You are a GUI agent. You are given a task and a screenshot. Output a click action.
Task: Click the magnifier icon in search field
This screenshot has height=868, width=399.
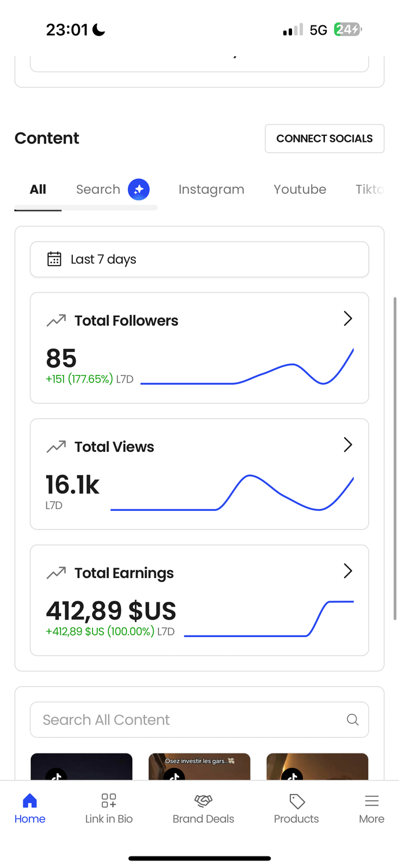pyautogui.click(x=352, y=720)
